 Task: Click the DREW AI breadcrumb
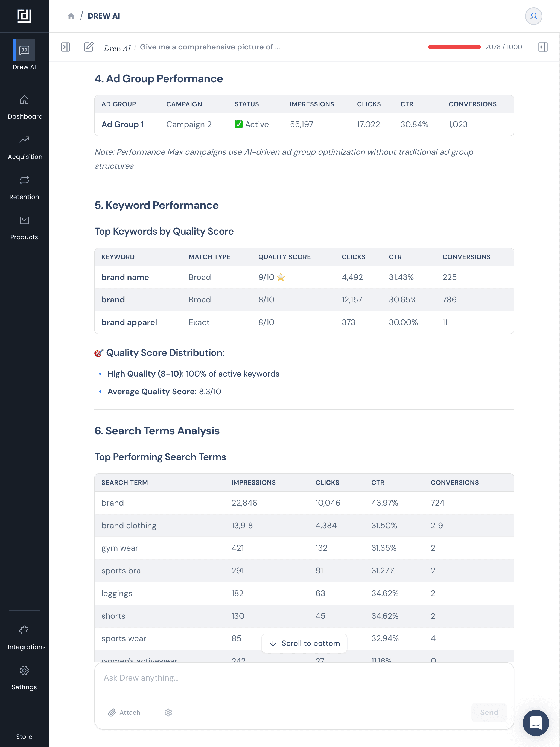104,16
